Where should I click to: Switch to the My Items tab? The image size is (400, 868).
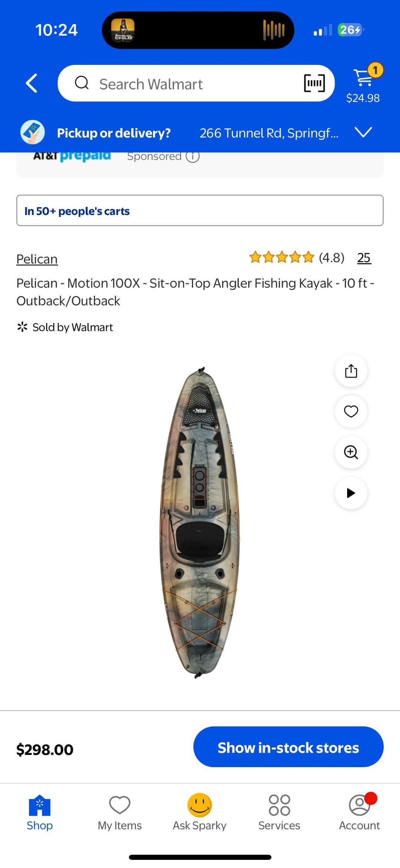point(120,812)
